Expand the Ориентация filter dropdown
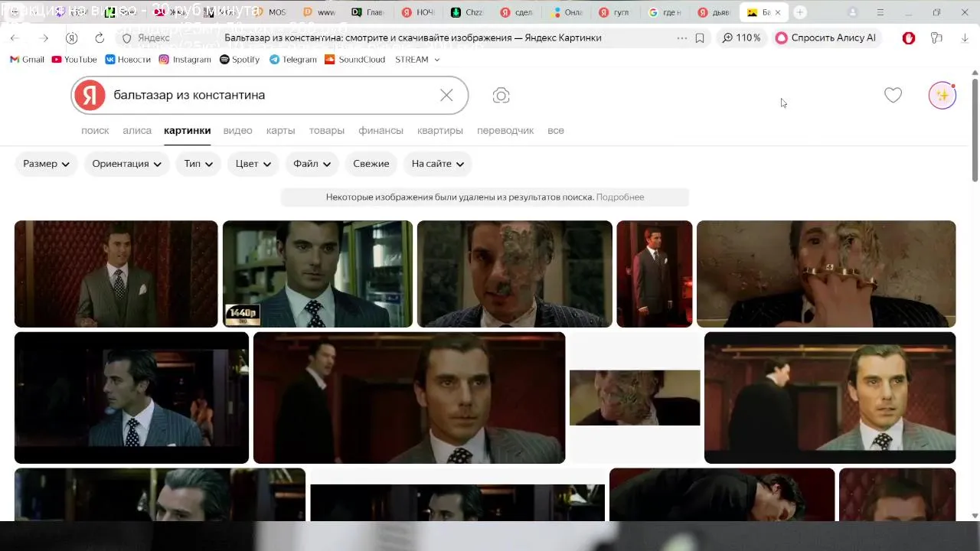The height and width of the screenshot is (551, 980). (x=126, y=164)
